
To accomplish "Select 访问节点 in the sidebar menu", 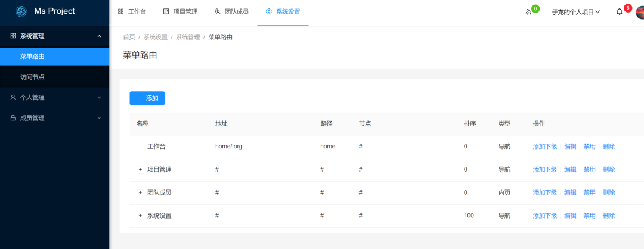I will (32, 77).
